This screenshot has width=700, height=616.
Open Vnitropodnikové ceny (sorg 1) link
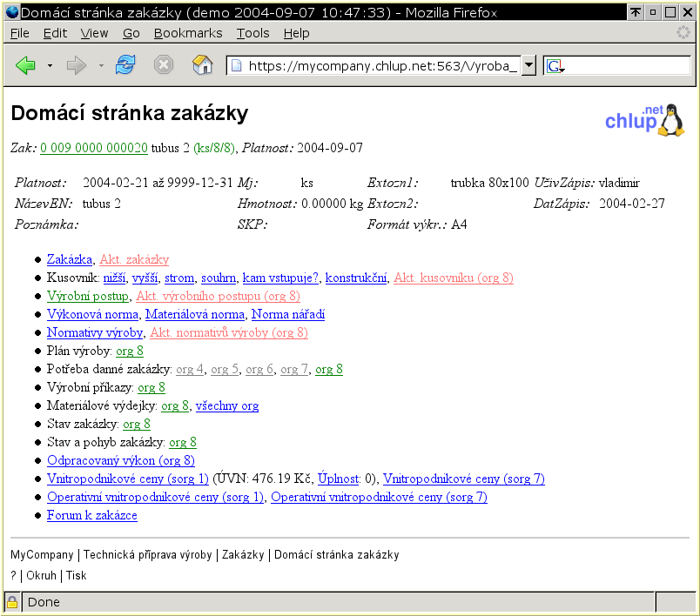(128, 479)
